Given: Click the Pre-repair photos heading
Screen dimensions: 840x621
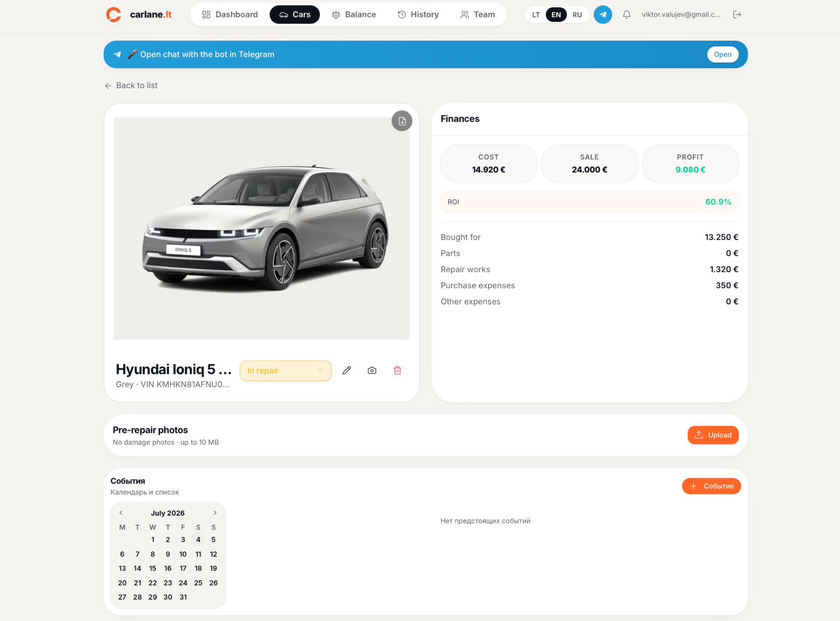Looking at the screenshot, I should [150, 430].
